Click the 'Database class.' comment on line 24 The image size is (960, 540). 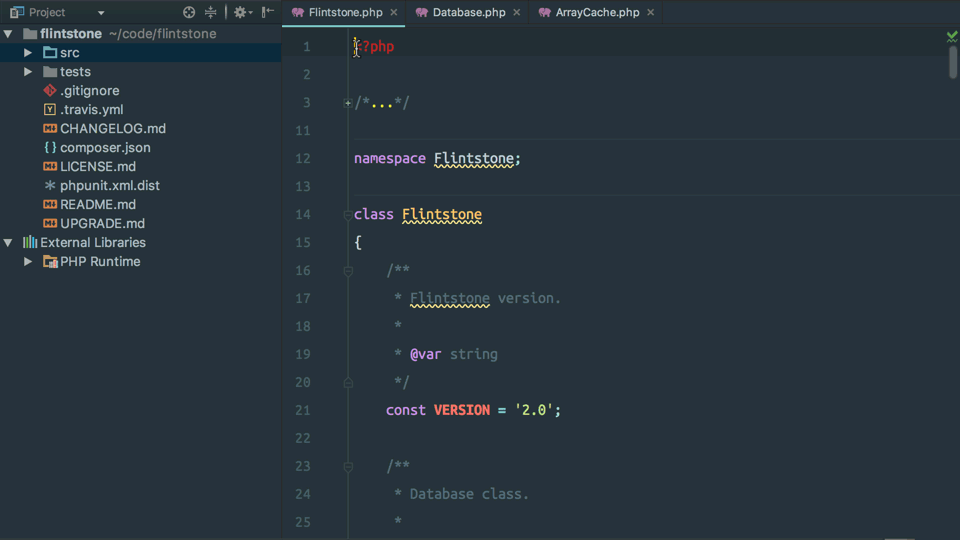click(469, 494)
